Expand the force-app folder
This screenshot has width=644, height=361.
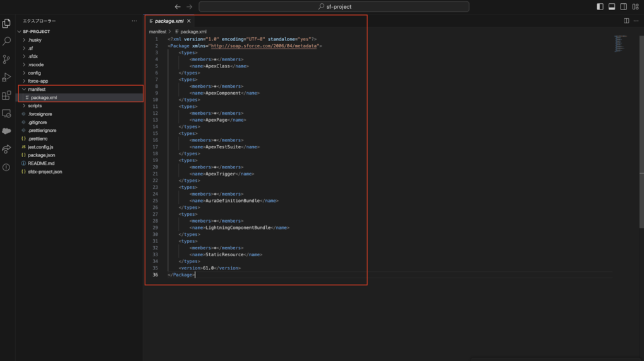38,81
